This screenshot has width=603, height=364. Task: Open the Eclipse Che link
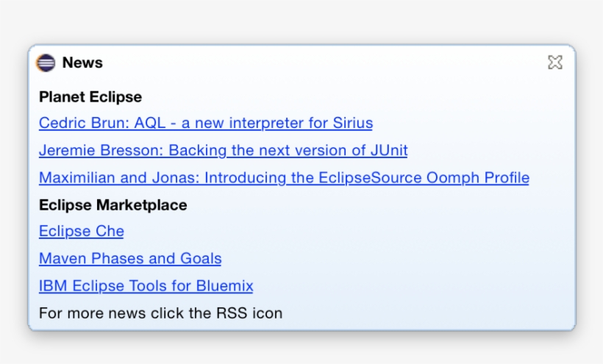[82, 232]
